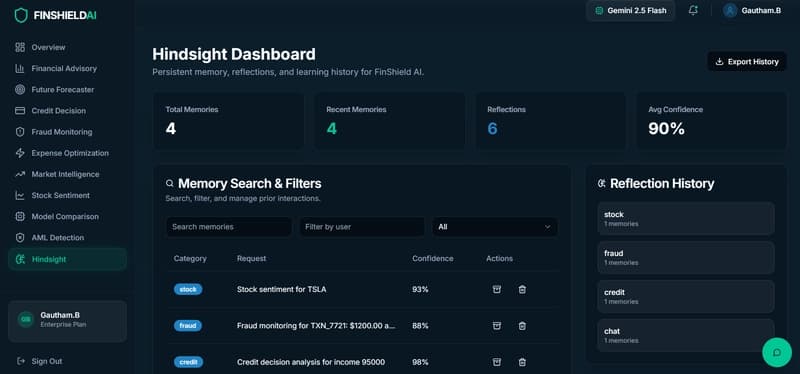Open the credit reflection card
The height and width of the screenshot is (374, 800).
click(x=686, y=296)
